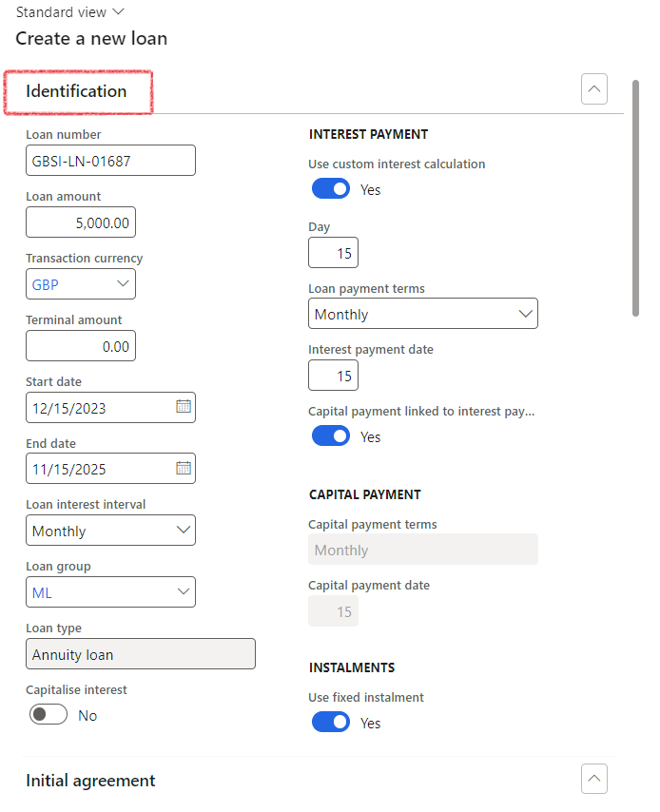Image resolution: width=660 pixels, height=812 pixels.
Task: Open the Start date calendar picker
Action: (184, 407)
